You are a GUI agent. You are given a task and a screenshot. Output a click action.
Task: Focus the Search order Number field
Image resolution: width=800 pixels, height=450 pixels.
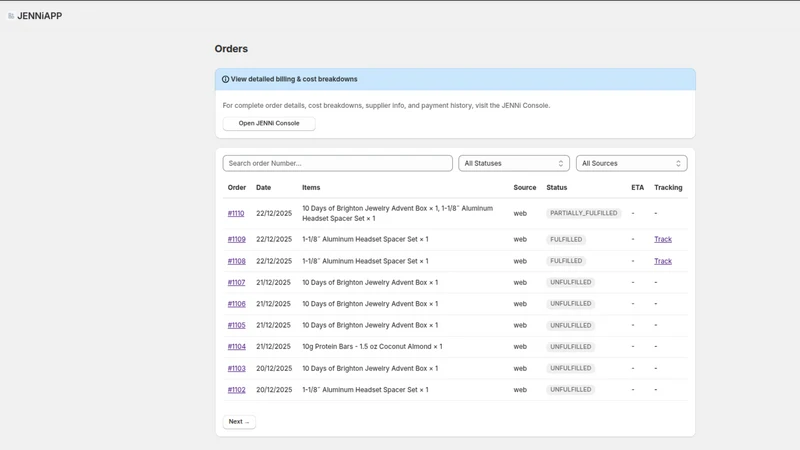[337, 163]
